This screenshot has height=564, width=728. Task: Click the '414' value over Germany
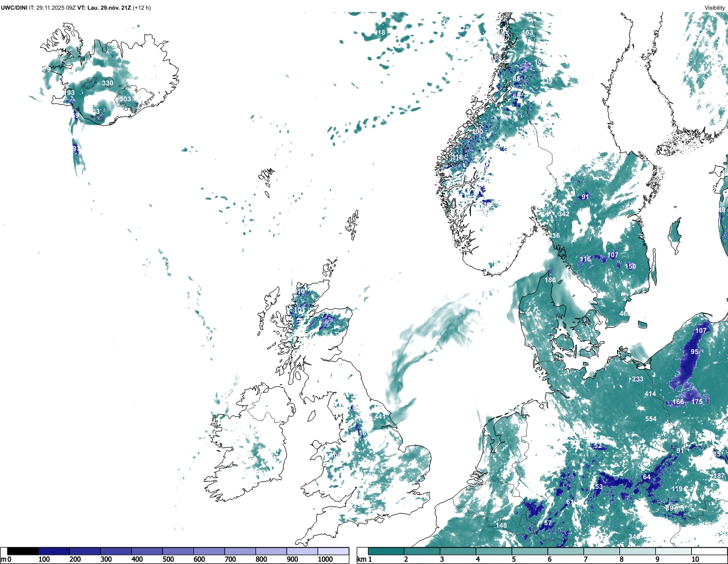650,394
